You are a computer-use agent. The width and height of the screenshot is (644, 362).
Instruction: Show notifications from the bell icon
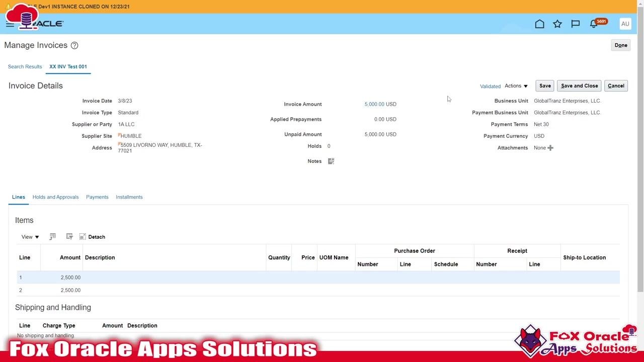pyautogui.click(x=594, y=24)
